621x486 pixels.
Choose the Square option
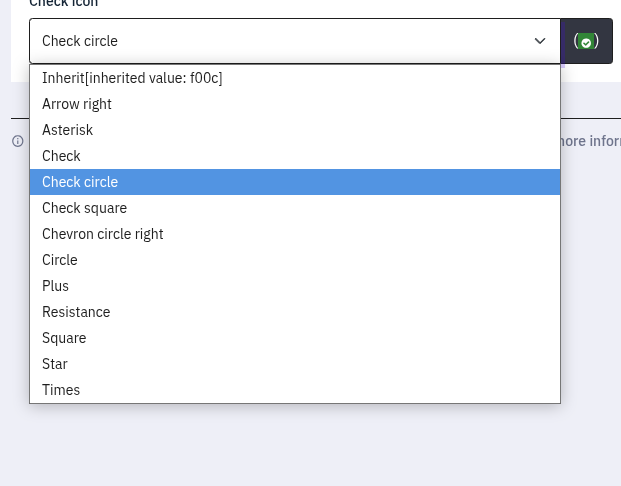pos(64,338)
